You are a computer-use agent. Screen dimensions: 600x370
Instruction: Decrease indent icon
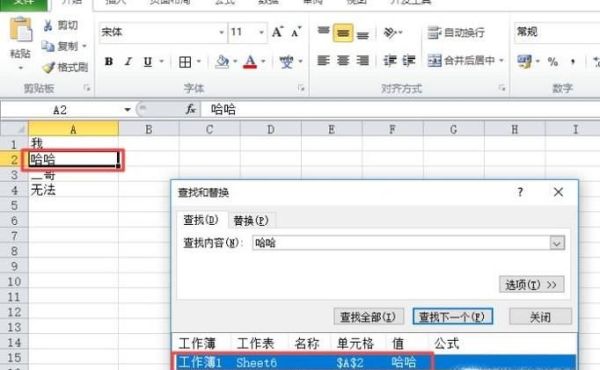point(390,60)
